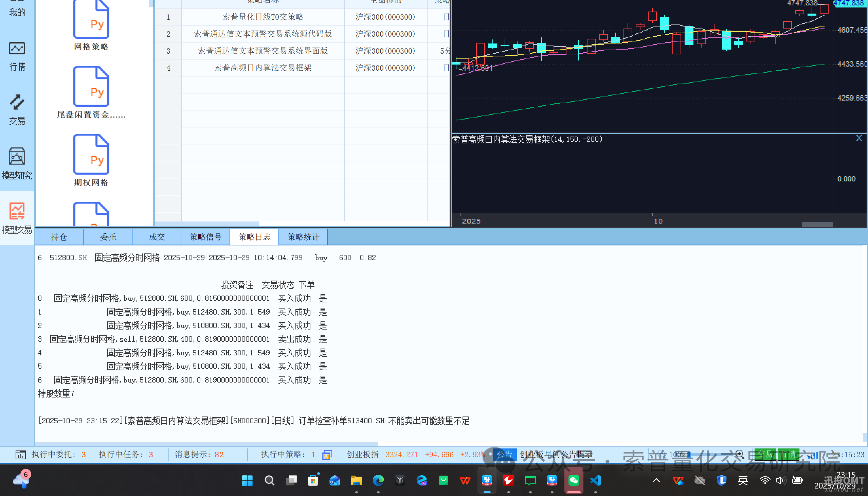Switch to the 策略统计 tab
Screen dimensions: 868x496
pos(303,237)
